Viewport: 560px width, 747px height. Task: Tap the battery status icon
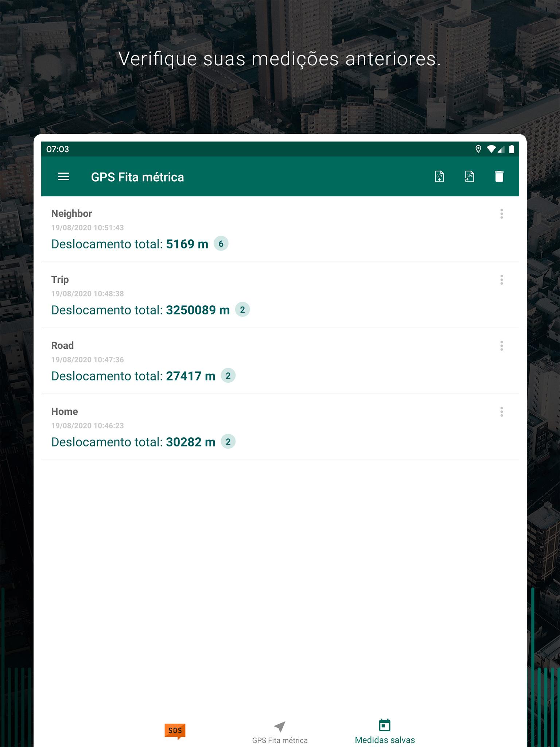[512, 149]
